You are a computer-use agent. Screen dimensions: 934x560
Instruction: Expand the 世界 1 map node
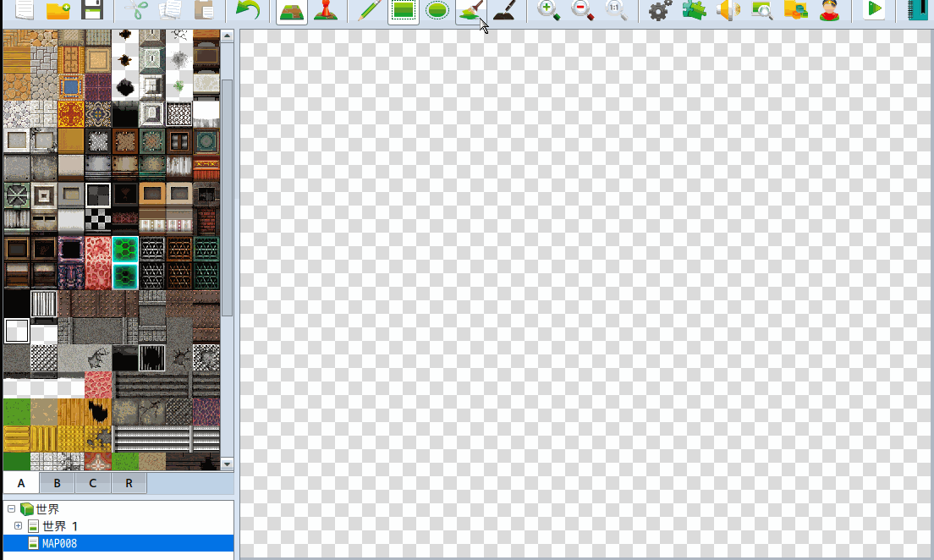point(18,526)
